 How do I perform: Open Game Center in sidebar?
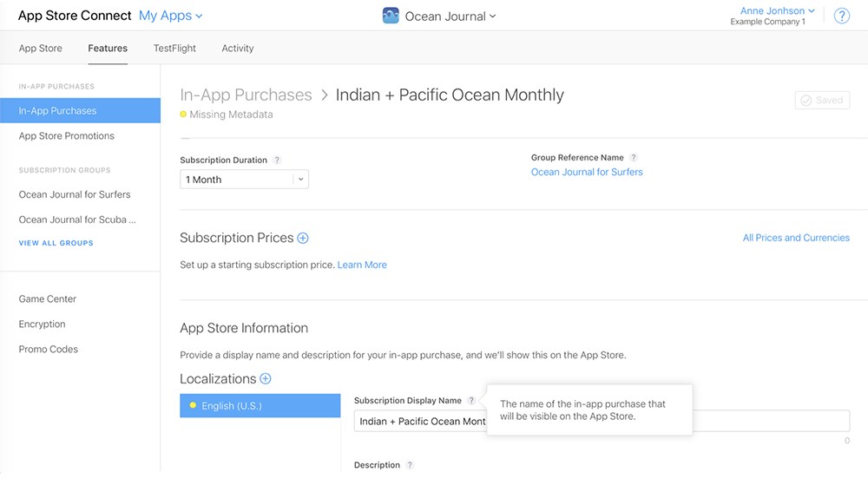48,298
